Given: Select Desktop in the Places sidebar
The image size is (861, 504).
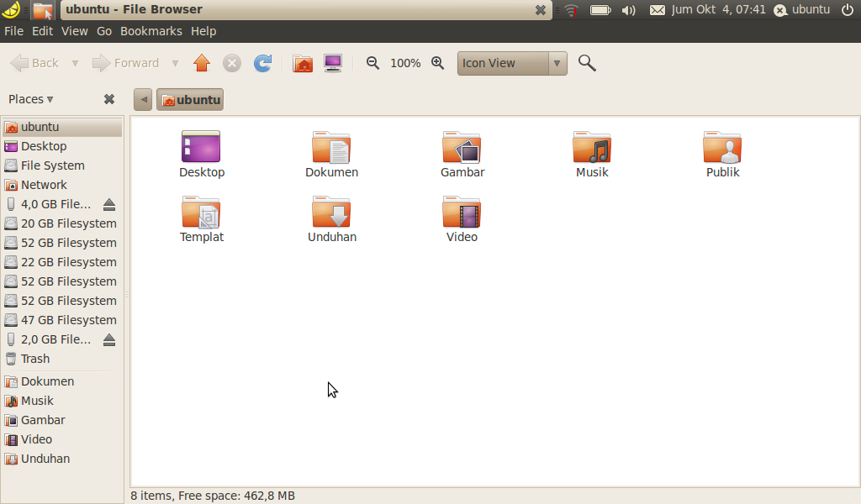Looking at the screenshot, I should click(62, 146).
